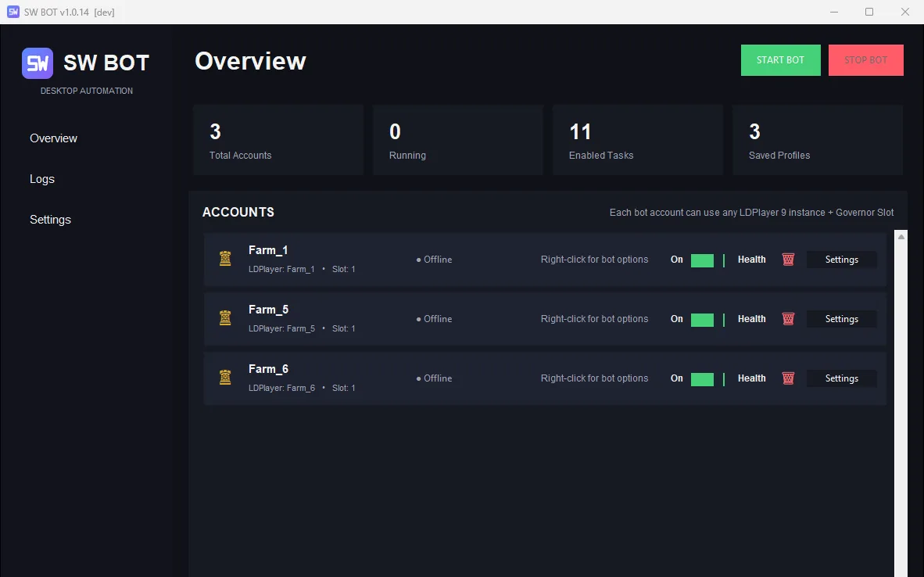This screenshot has width=924, height=577.
Task: Delete the Farm_6 account with trash icon
Action: tap(788, 378)
